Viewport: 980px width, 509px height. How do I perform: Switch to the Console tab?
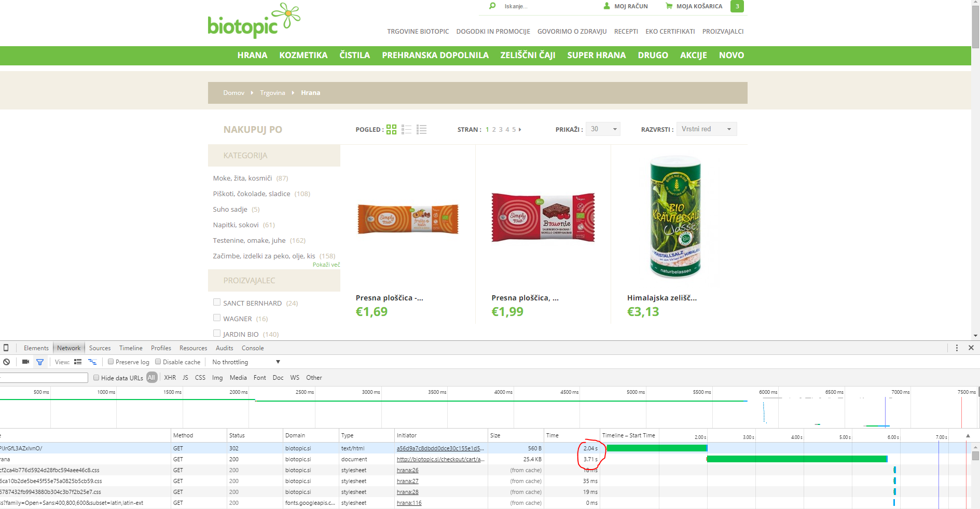(253, 348)
